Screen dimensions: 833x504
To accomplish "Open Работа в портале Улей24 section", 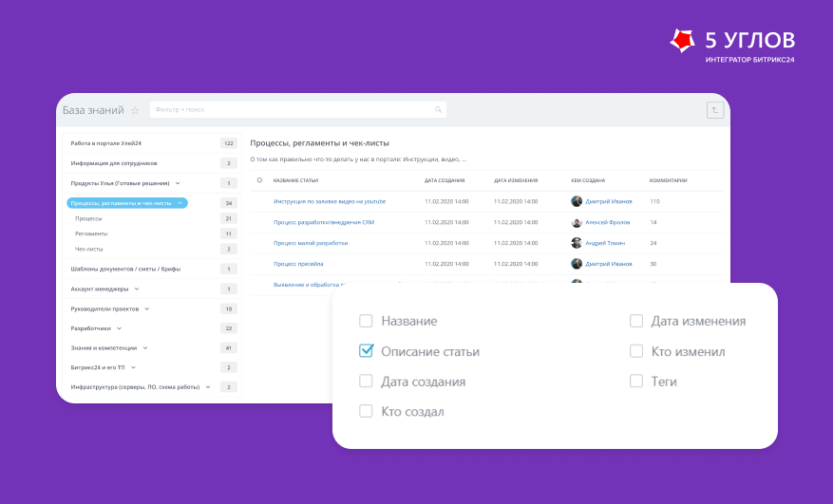I will coord(106,143).
